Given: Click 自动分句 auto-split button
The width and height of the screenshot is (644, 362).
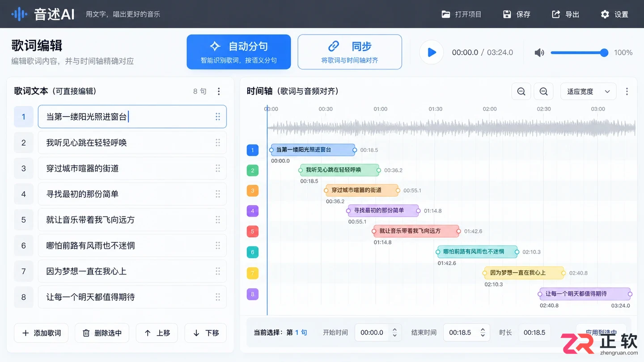Looking at the screenshot, I should [239, 52].
